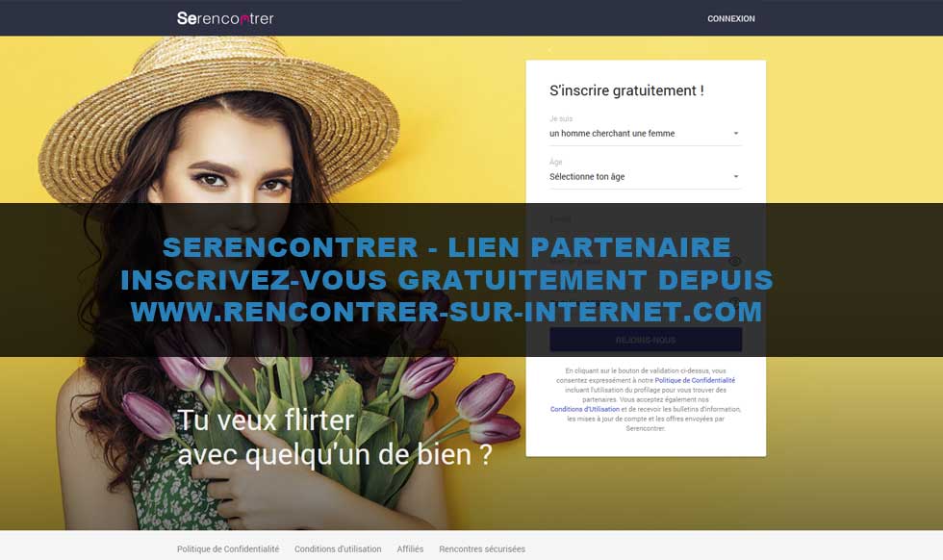The height and width of the screenshot is (560, 943).
Task: Open 'un homme cherchant une femme' selector
Action: (646, 134)
